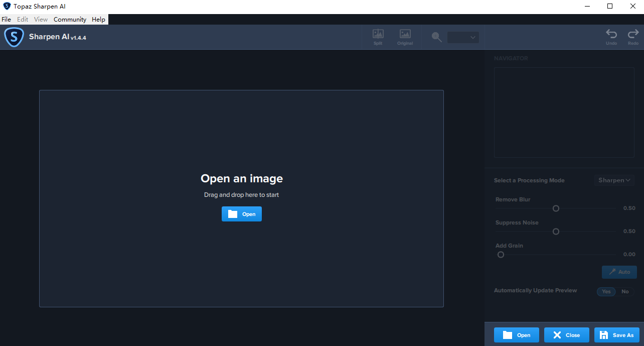Open the Edit menu
Screen dimensions: 644x346
tap(23, 20)
